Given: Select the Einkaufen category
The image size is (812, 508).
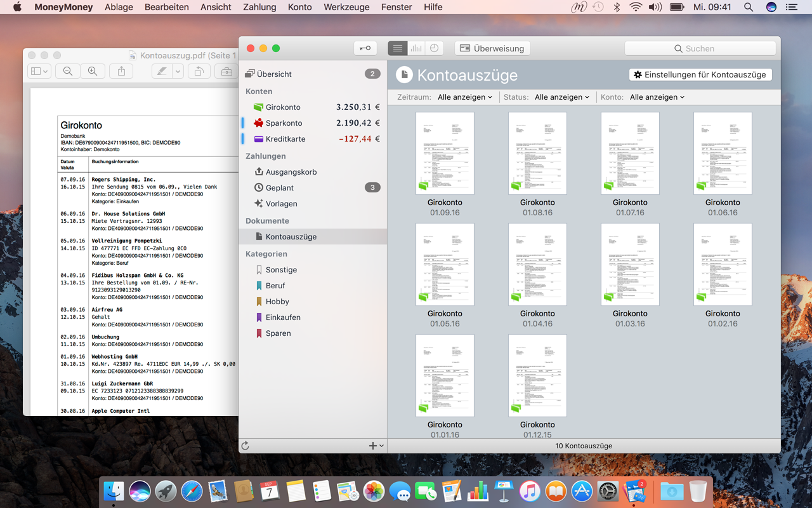Looking at the screenshot, I should (313, 317).
